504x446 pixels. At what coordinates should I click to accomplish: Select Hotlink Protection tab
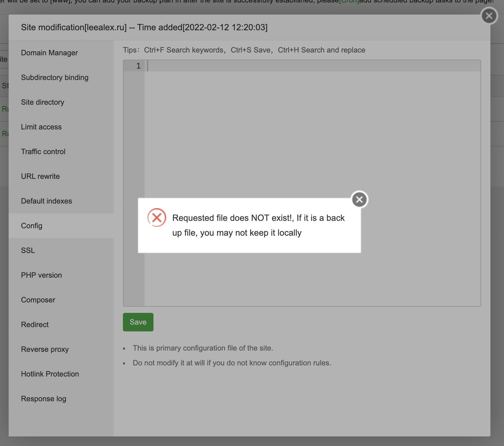[50, 374]
